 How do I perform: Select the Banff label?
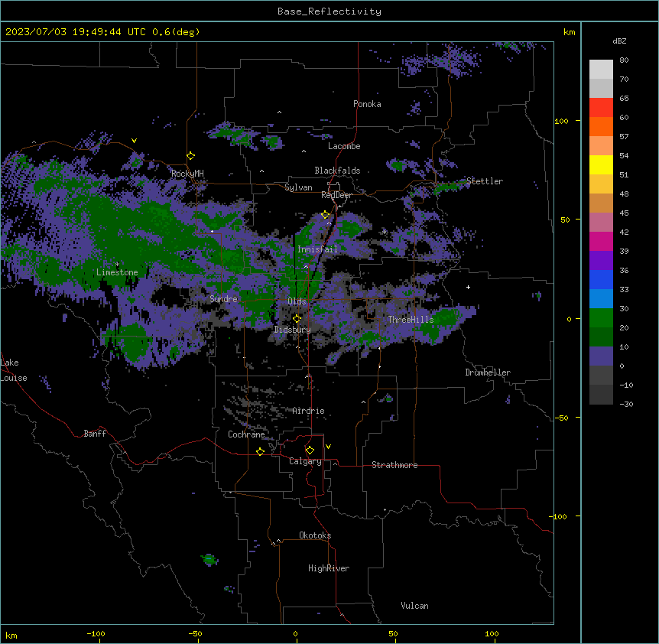(95, 434)
